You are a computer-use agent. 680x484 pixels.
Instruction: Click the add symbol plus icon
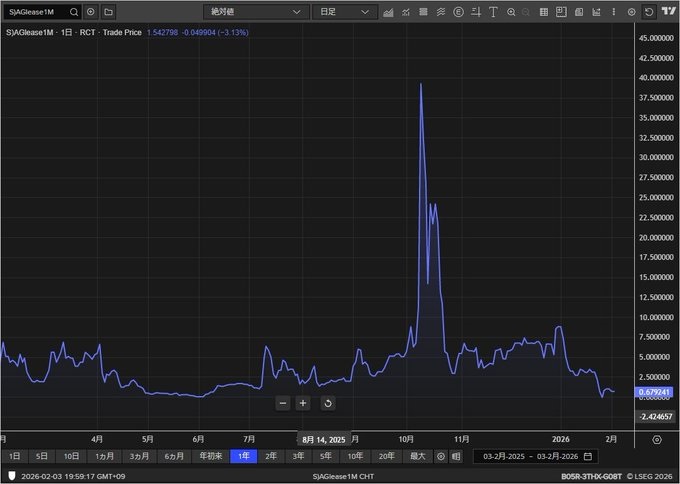[x=91, y=12]
